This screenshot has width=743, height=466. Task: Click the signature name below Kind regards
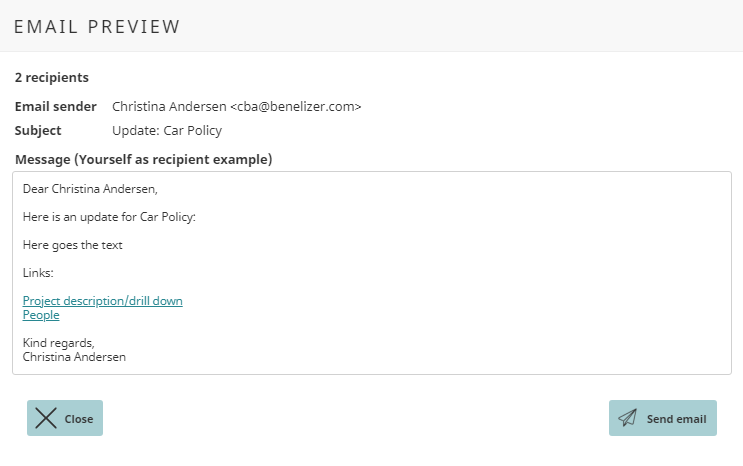[74, 357]
